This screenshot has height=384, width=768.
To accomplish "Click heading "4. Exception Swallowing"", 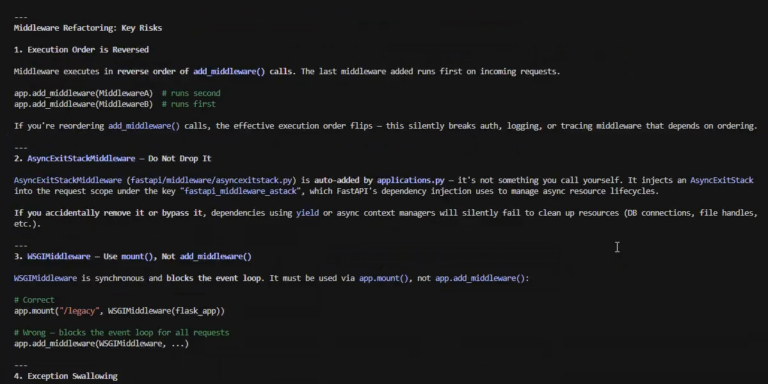I will click(66, 376).
